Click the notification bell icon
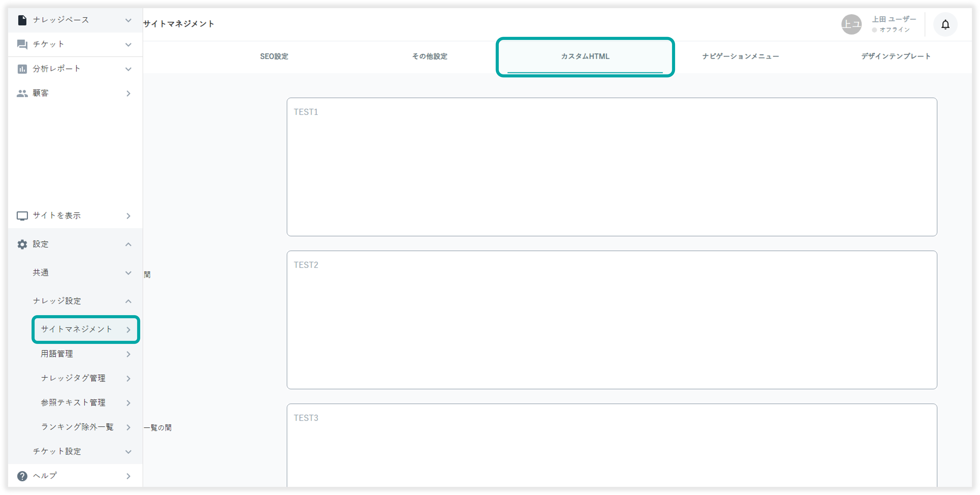 click(945, 25)
